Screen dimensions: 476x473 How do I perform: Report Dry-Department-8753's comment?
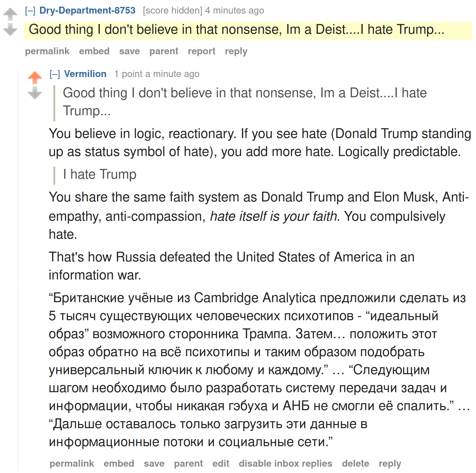click(x=202, y=51)
